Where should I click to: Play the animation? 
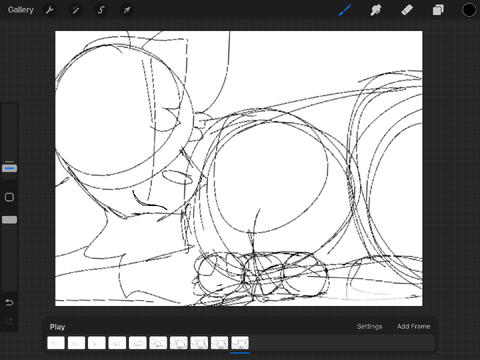(x=57, y=327)
